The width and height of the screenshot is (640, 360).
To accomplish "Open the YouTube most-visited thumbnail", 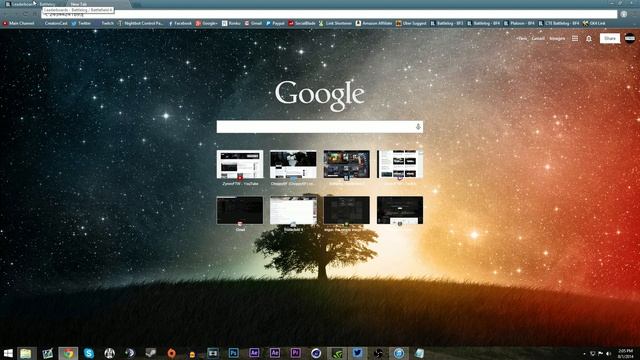I will click(x=240, y=164).
